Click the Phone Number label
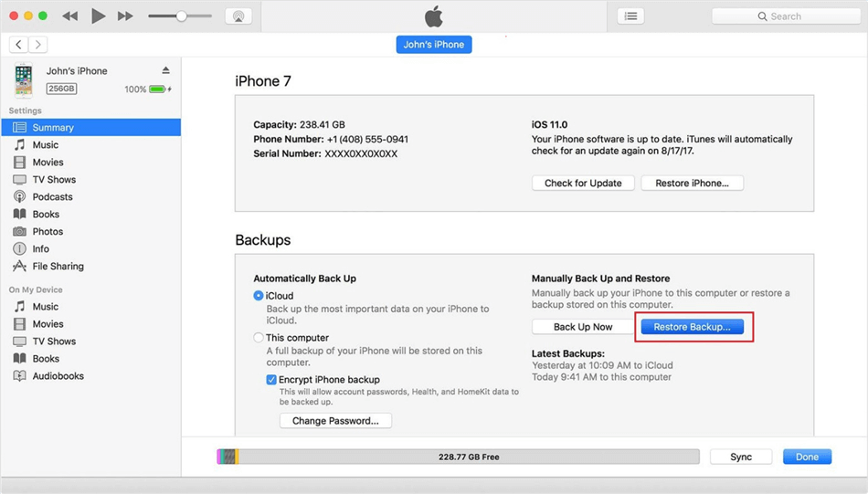 289,140
